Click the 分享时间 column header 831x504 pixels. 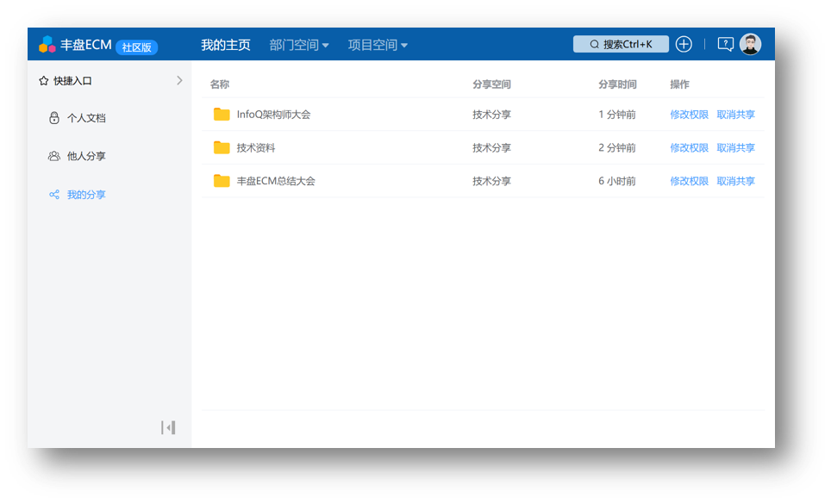[x=617, y=84]
